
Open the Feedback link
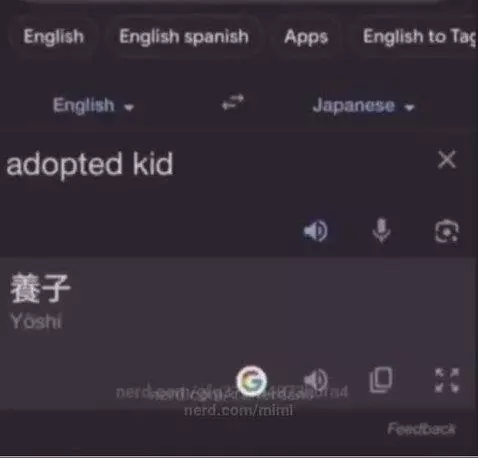[x=421, y=429]
